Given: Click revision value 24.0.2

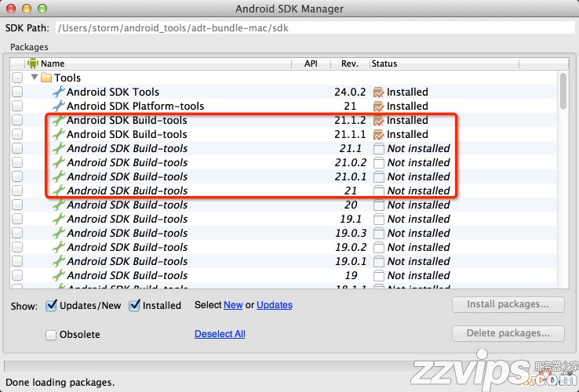Looking at the screenshot, I should 350,92.
